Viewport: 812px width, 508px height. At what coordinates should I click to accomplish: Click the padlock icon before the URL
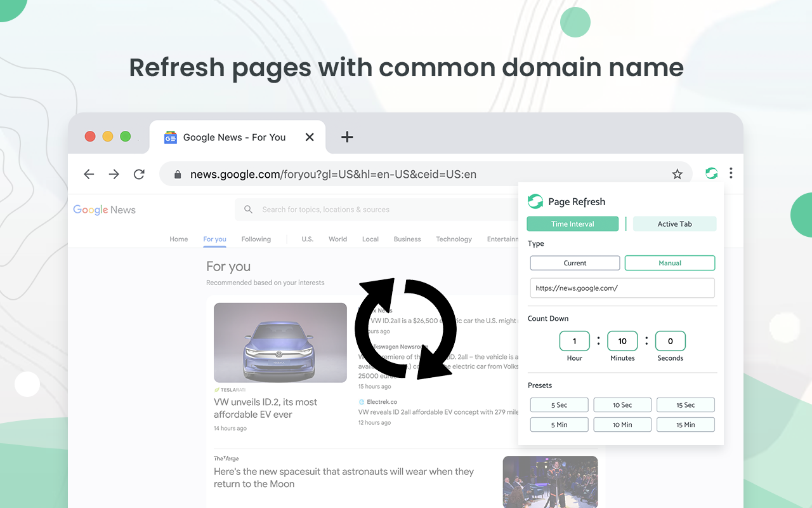(178, 173)
